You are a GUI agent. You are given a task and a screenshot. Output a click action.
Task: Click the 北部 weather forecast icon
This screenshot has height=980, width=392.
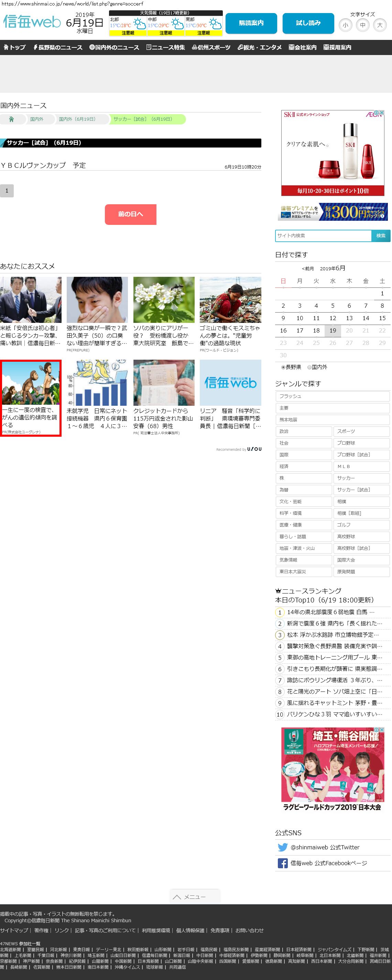[x=139, y=24]
